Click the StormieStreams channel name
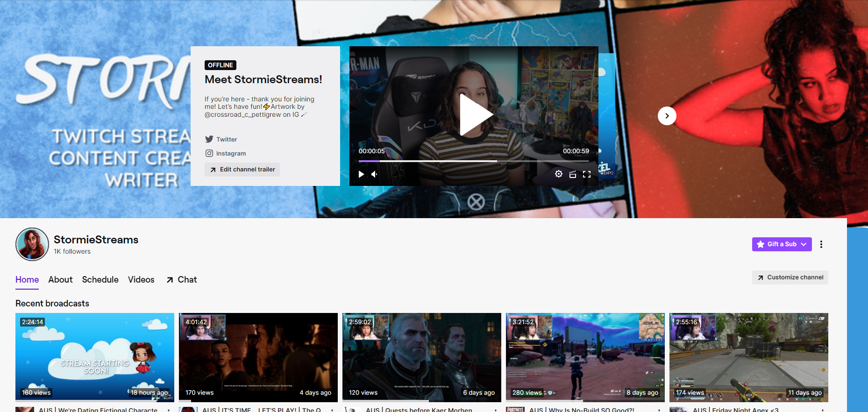Screen dimensions: 868x412 pos(96,240)
